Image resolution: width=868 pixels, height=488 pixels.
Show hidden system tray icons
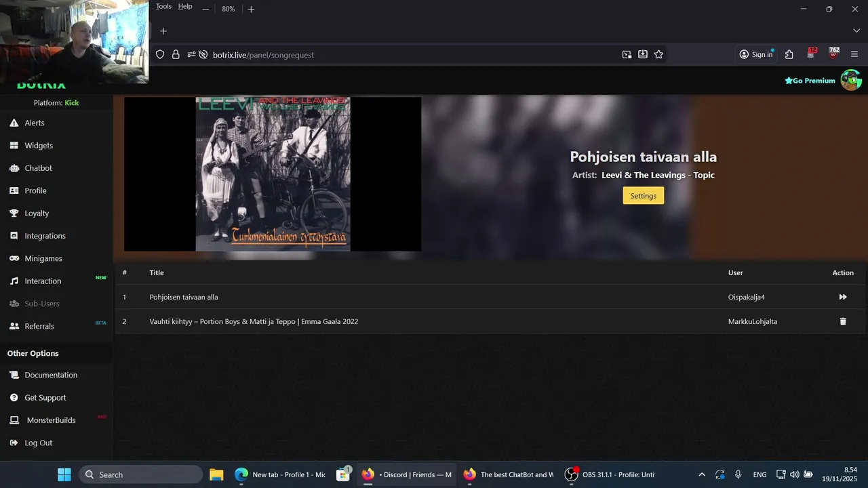click(702, 474)
